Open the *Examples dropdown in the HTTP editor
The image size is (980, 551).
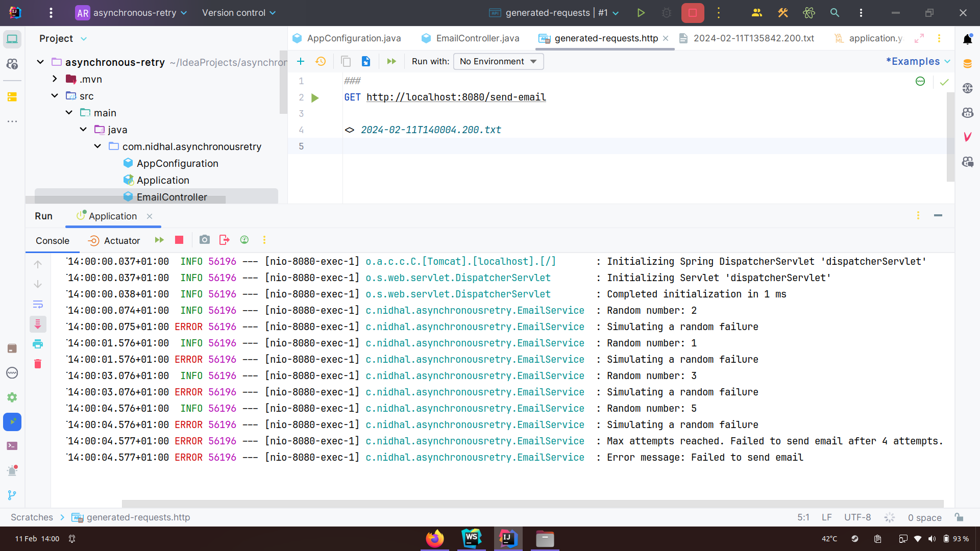click(917, 61)
